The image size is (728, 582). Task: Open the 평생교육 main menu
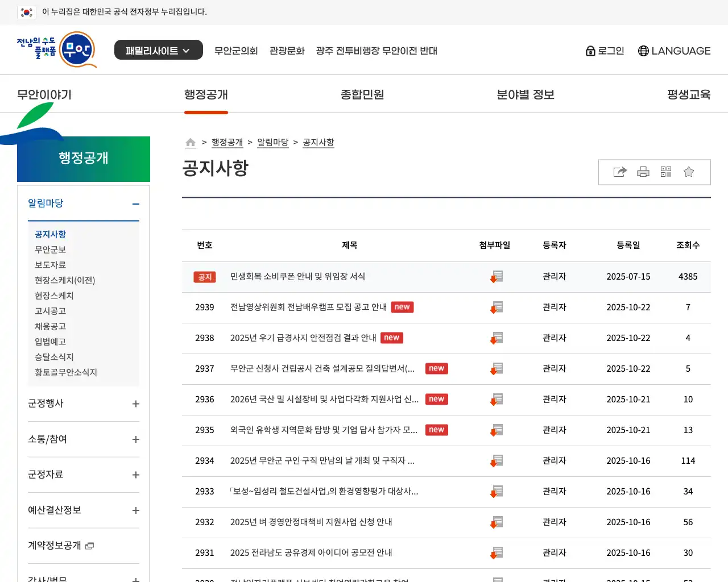pyautogui.click(x=688, y=94)
